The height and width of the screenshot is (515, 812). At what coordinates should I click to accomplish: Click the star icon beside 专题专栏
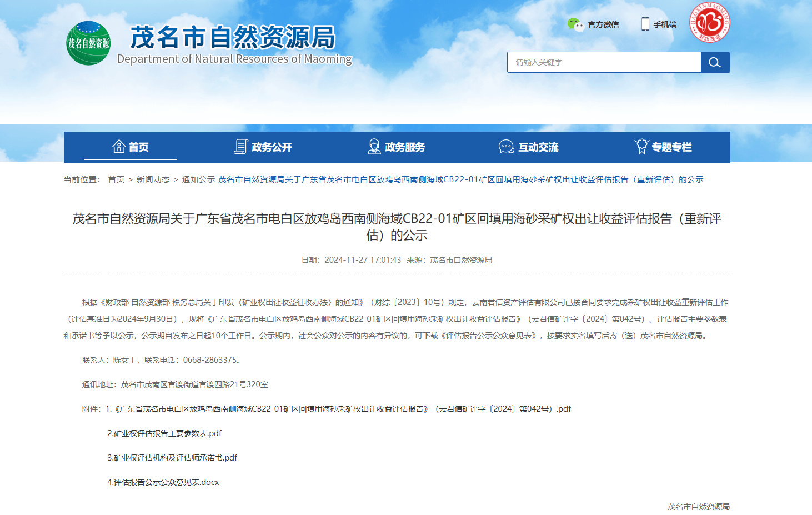click(642, 146)
